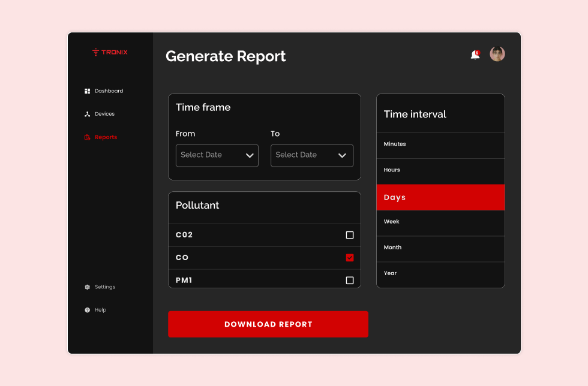The height and width of the screenshot is (386, 588).
Task: Click the Settings gear icon
Action: (x=87, y=287)
